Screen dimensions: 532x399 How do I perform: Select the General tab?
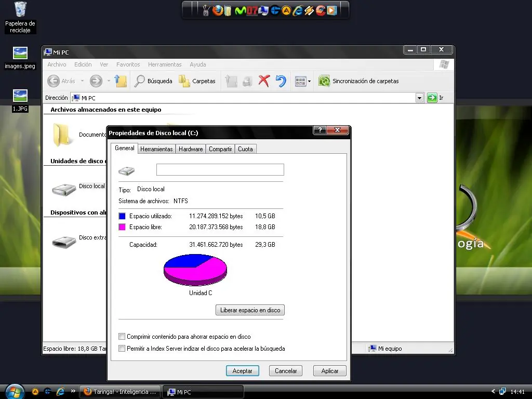124,148
